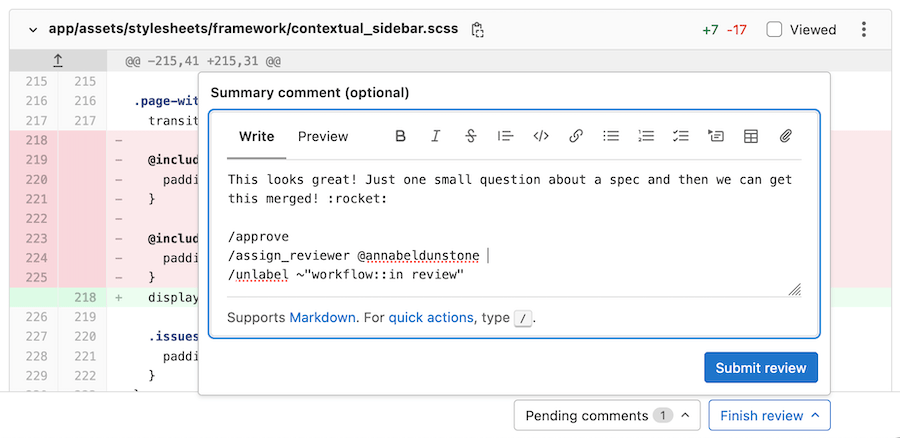Mark file as Viewed
900x438 pixels.
pyautogui.click(x=774, y=30)
